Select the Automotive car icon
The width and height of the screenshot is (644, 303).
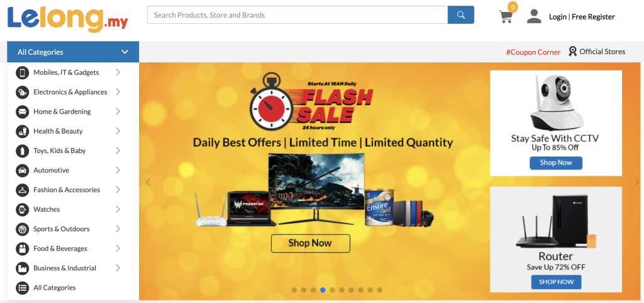[22, 170]
